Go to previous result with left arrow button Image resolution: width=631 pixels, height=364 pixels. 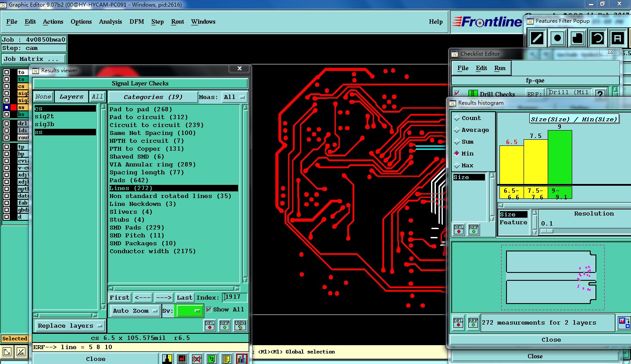(x=143, y=298)
